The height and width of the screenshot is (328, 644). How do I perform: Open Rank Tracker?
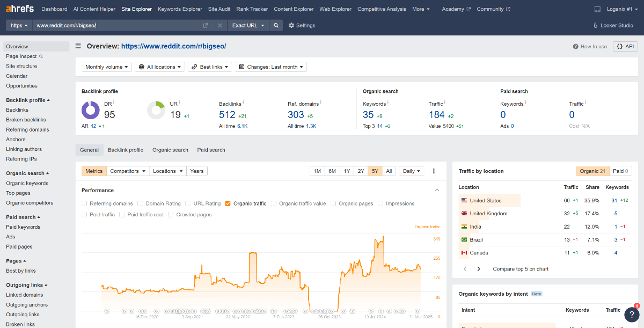[x=252, y=9]
